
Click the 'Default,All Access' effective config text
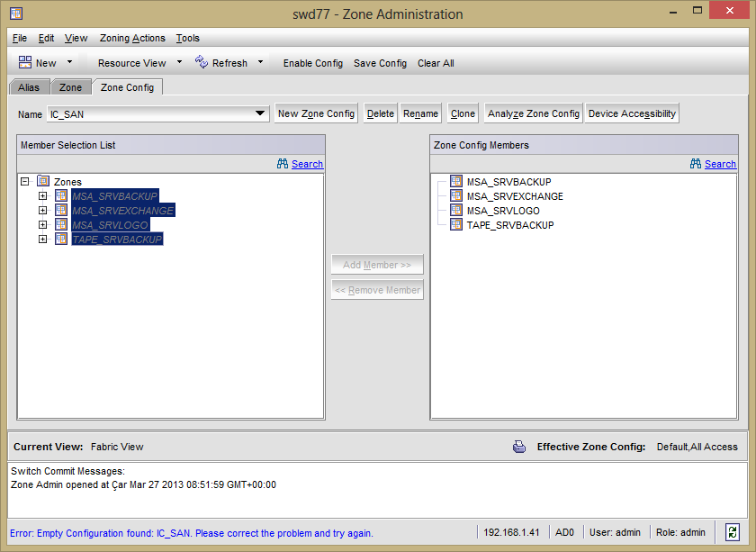[x=697, y=447]
